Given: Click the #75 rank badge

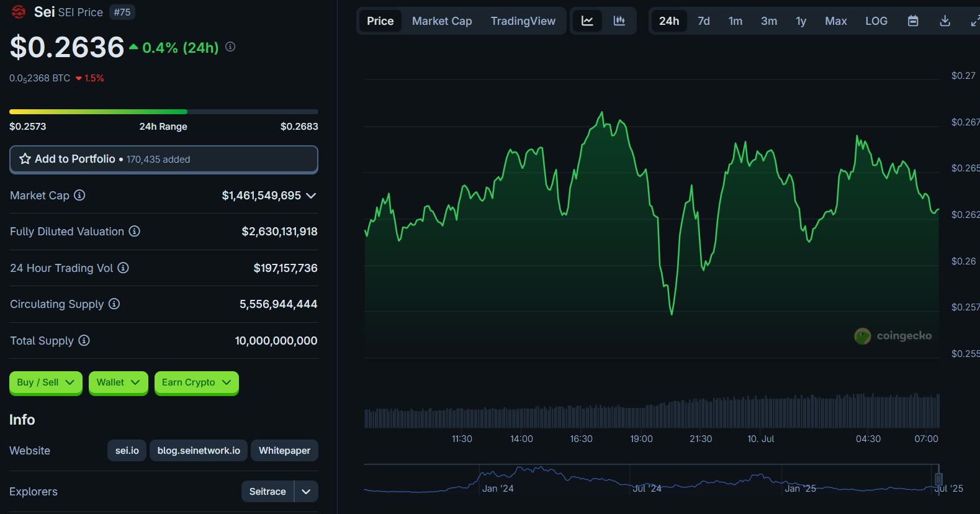Looking at the screenshot, I should [122, 12].
